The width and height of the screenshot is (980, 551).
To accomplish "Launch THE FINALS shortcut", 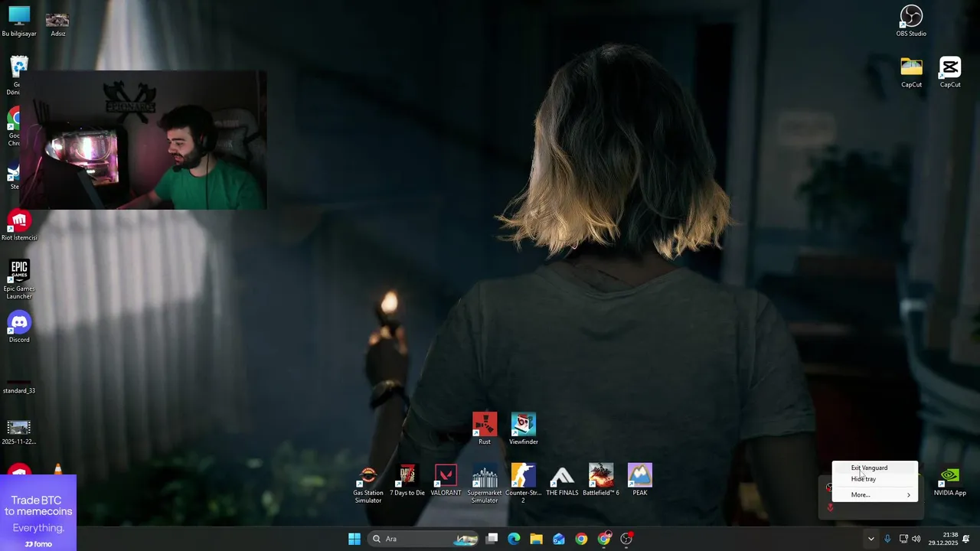I will click(x=562, y=481).
